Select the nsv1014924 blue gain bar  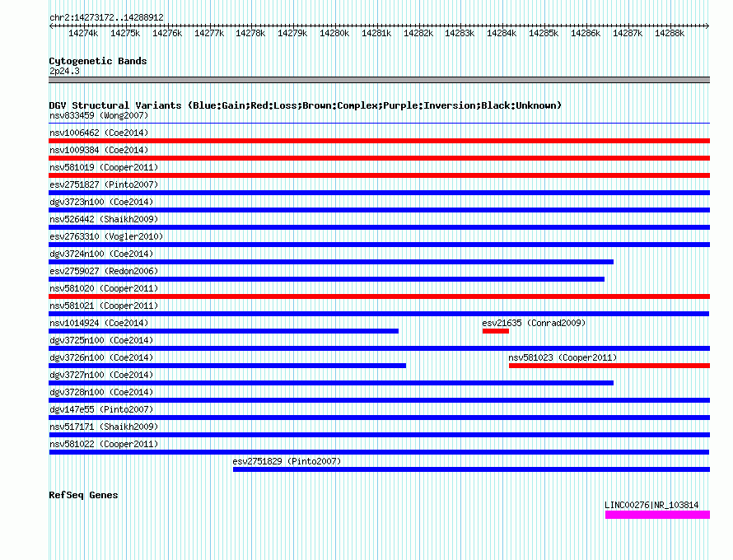(223, 331)
